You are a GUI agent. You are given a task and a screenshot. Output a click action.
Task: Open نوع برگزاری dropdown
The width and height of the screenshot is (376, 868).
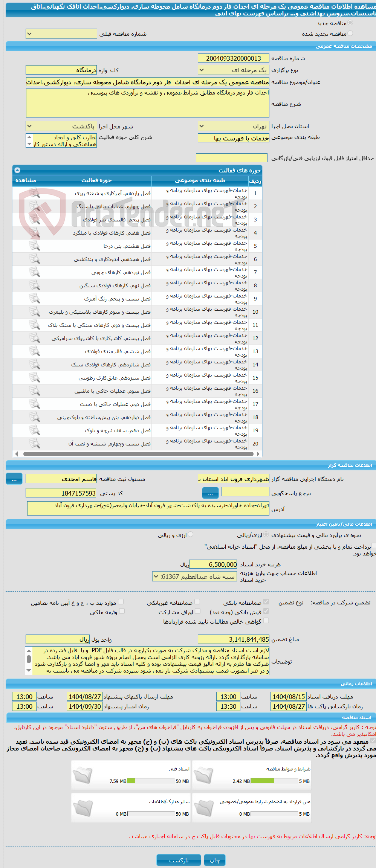click(234, 70)
